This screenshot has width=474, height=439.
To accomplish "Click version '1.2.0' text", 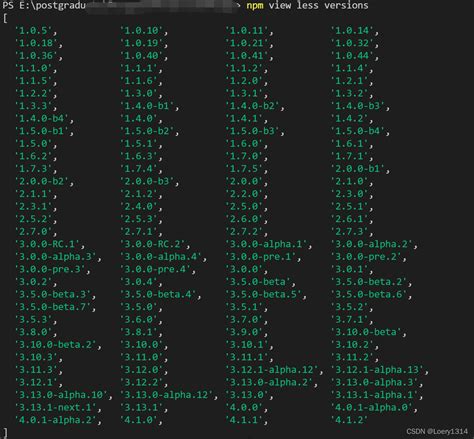I will click(x=244, y=81).
